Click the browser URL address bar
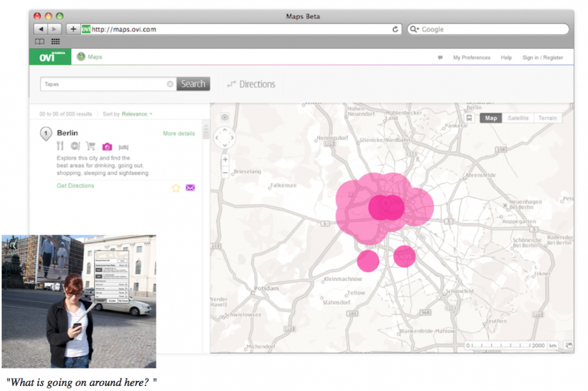 pos(241,29)
